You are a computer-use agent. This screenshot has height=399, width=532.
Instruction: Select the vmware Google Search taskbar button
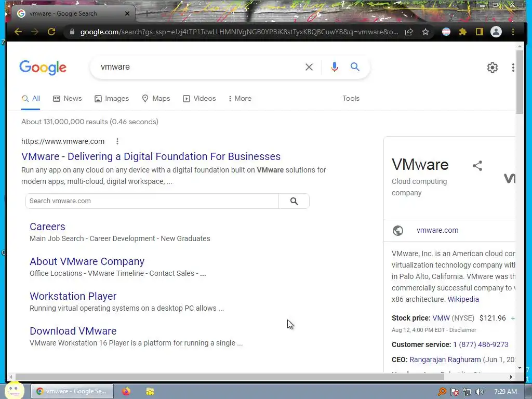[73, 391]
